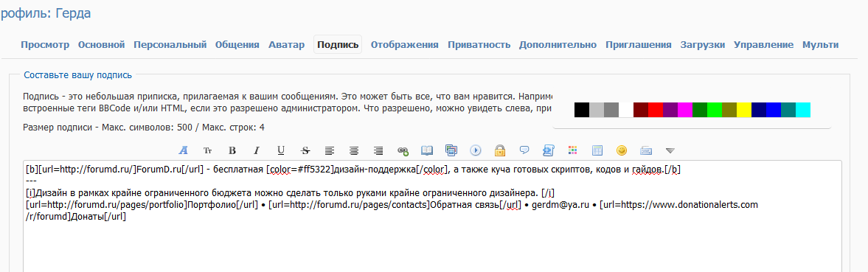Screen dimensions: 868x272
Task: Pick the black color swatch
Action: coord(582,109)
